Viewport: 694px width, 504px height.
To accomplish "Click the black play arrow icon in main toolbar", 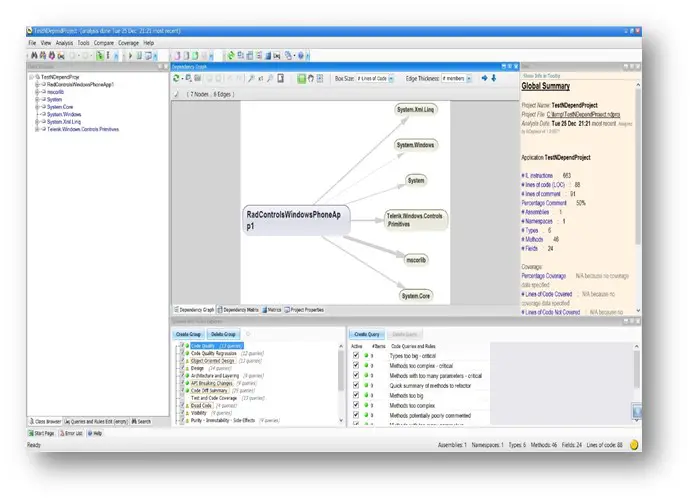I will (131, 56).
